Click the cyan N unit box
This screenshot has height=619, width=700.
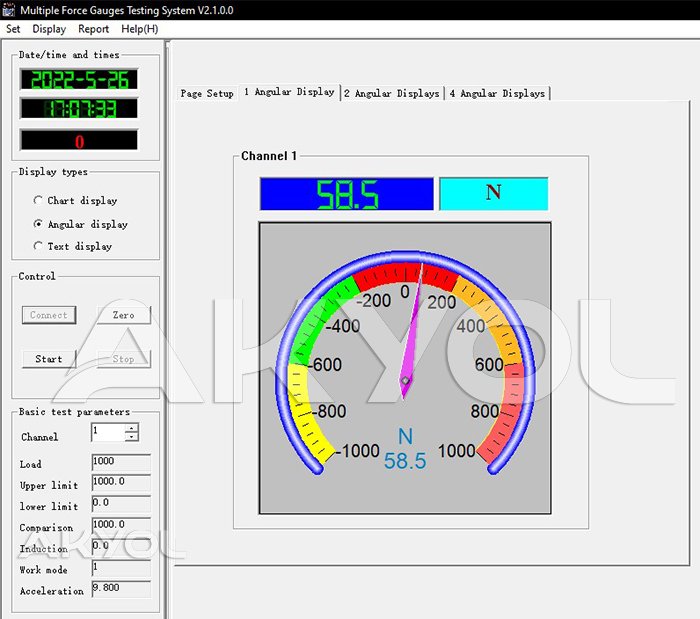493,194
